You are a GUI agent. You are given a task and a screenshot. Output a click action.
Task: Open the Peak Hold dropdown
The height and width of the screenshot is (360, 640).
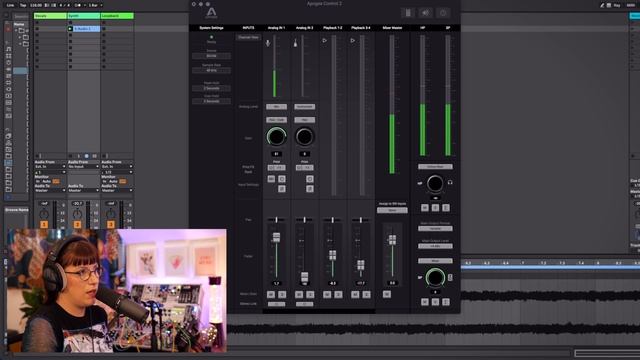pos(211,88)
